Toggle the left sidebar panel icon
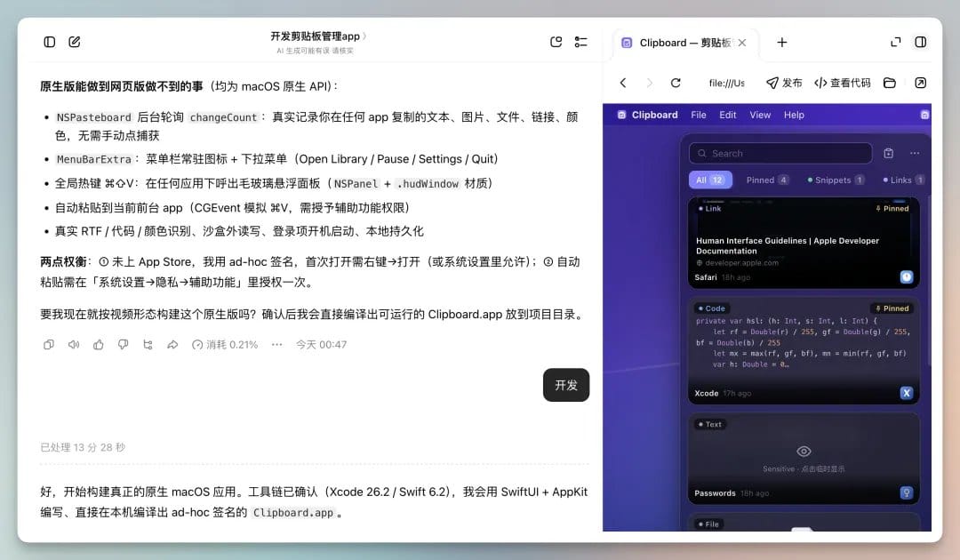Image resolution: width=960 pixels, height=560 pixels. coord(50,42)
